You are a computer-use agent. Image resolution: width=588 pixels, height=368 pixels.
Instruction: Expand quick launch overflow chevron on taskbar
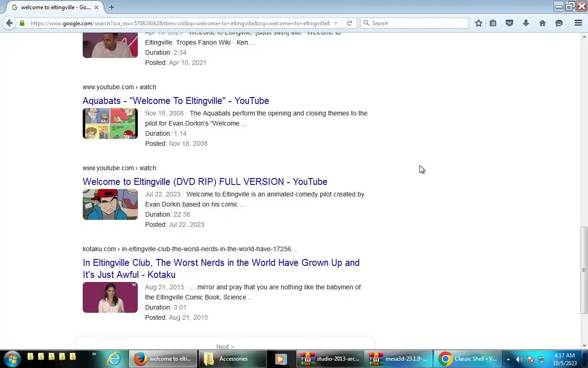(x=94, y=354)
